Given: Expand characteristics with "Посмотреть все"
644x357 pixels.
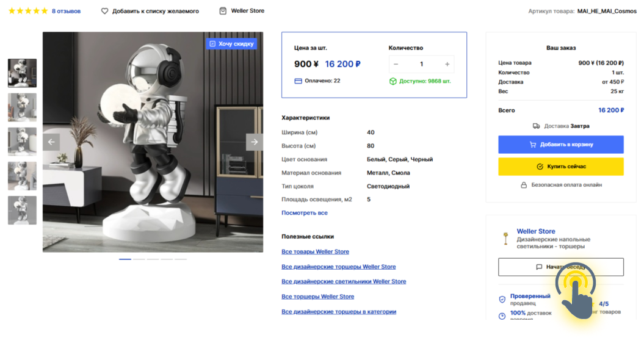Looking at the screenshot, I should pos(304,213).
